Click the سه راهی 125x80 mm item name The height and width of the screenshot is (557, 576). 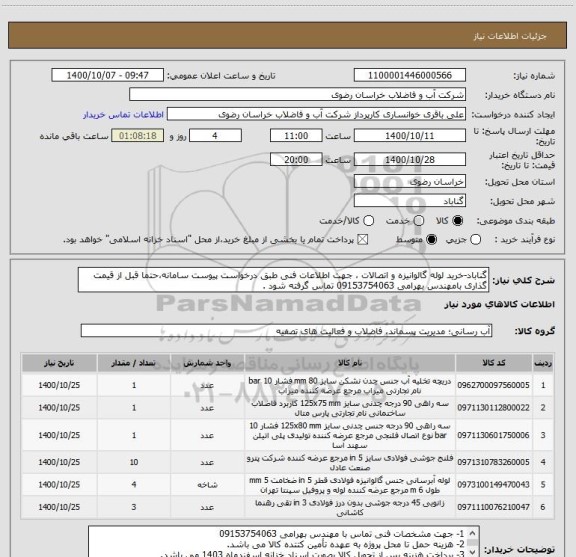pyautogui.click(x=350, y=435)
